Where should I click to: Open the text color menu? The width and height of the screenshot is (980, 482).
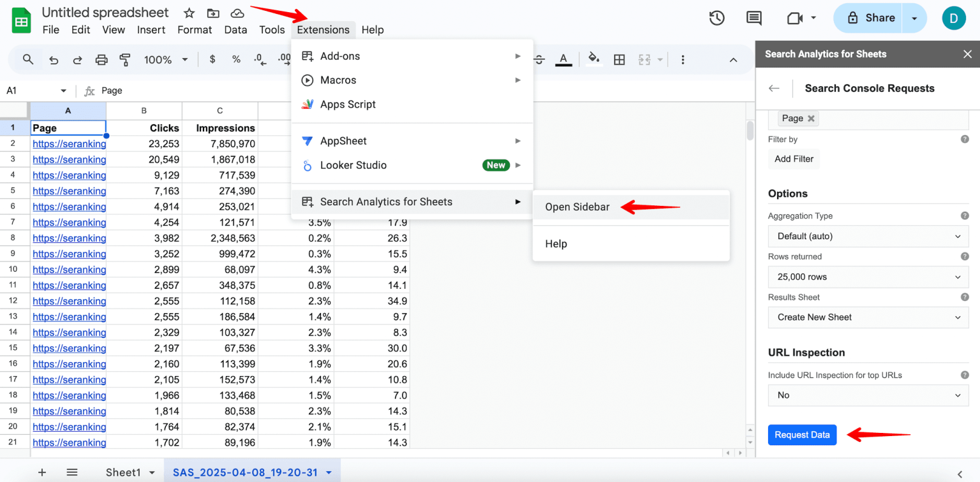coord(564,59)
